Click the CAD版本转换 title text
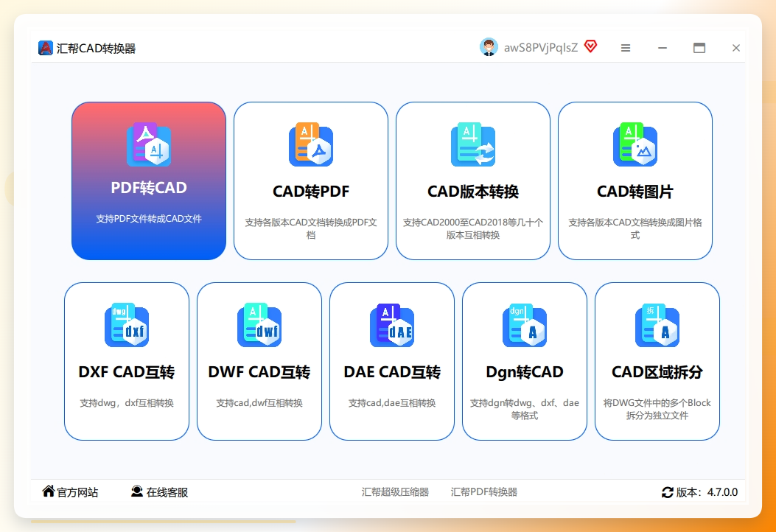The width and height of the screenshot is (776, 532). coord(473,192)
